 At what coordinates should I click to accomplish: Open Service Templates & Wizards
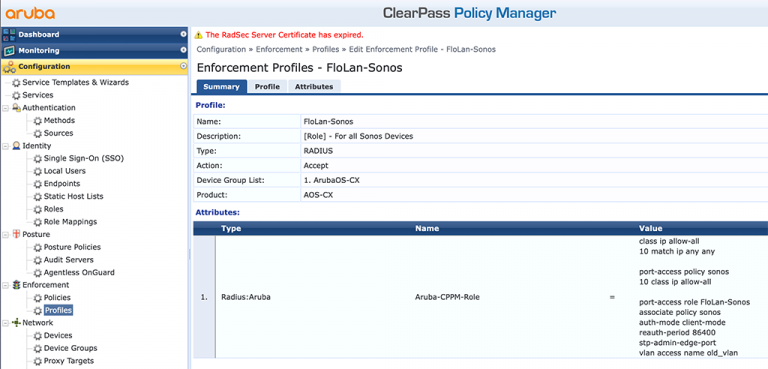(x=75, y=82)
